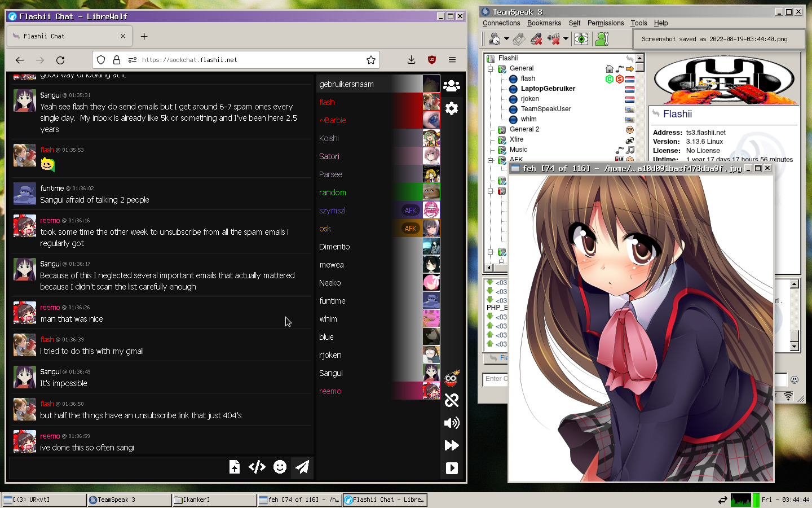This screenshot has width=812, height=508.
Task: Switch to URxvt in the taskbar
Action: point(44,500)
